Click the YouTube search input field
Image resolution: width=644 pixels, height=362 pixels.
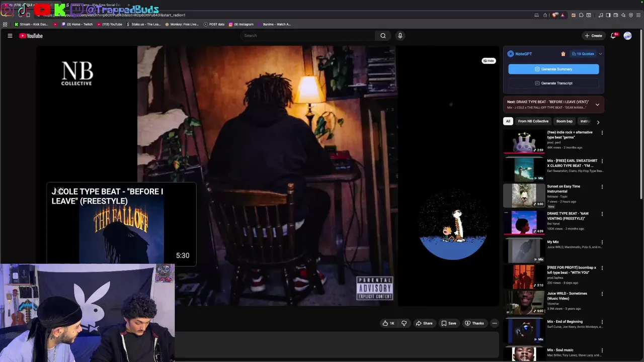pos(307,36)
